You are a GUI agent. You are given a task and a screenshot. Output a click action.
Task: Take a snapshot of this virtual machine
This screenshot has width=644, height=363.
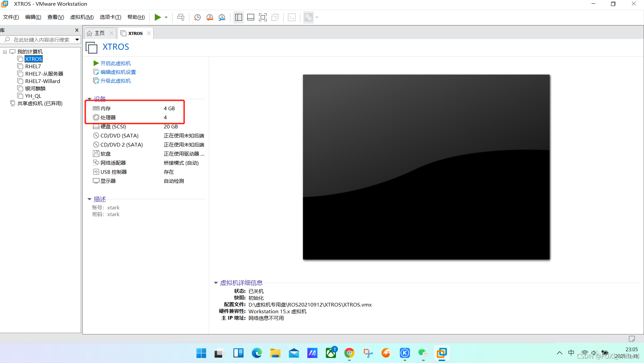tap(197, 17)
